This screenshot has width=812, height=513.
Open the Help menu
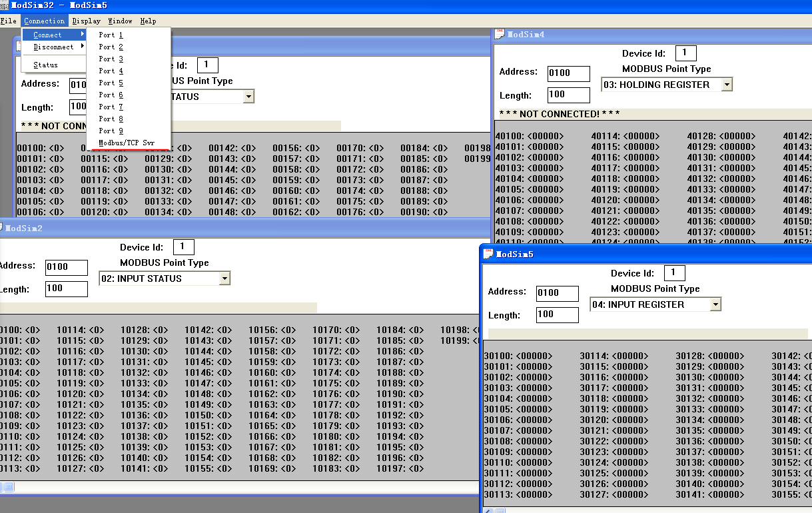pyautogui.click(x=148, y=21)
